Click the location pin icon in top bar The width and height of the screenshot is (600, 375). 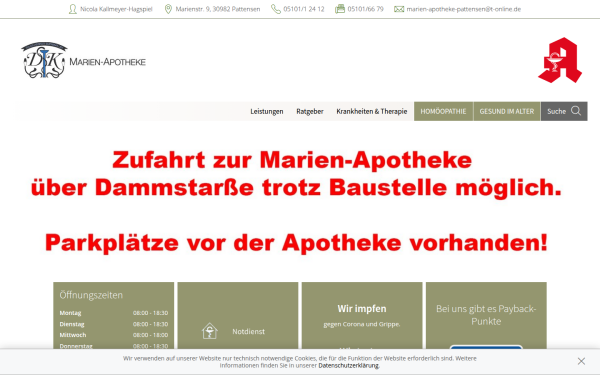[168, 9]
